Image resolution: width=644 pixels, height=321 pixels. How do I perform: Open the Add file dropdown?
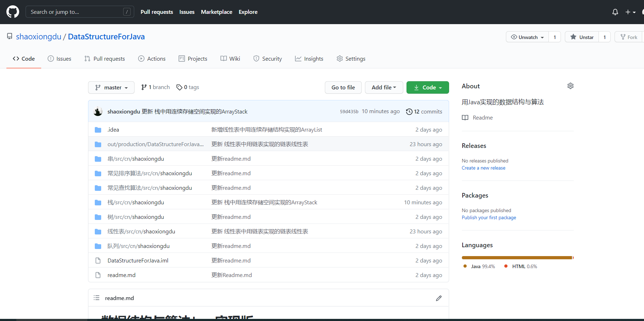[x=384, y=87]
